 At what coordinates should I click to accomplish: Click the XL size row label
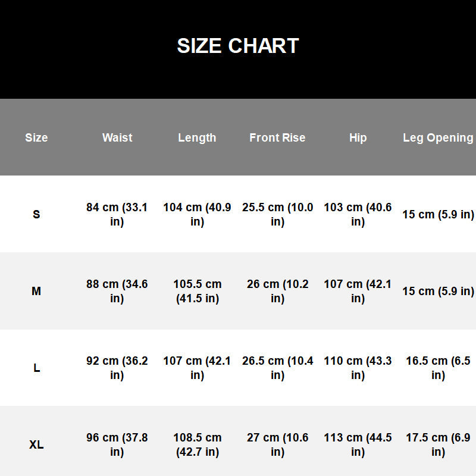pyautogui.click(x=36, y=444)
